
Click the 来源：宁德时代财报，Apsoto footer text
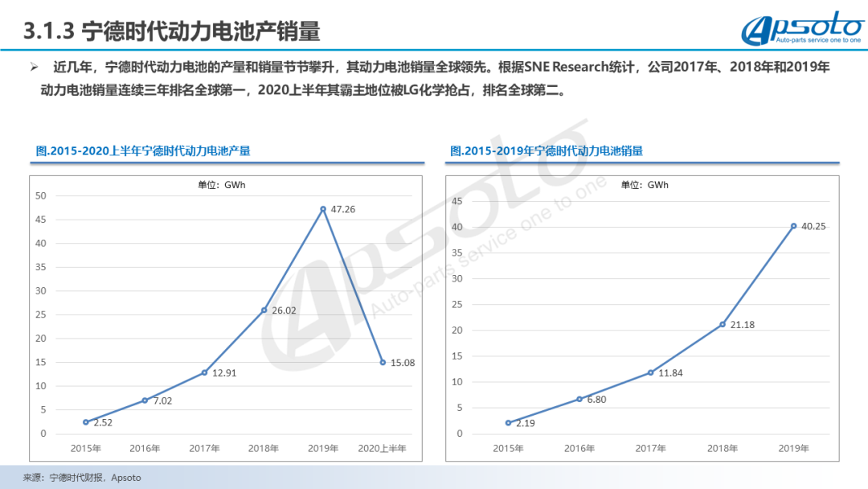pyautogui.click(x=82, y=478)
